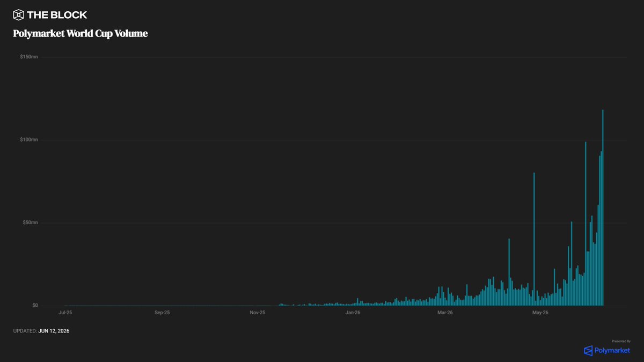The width and height of the screenshot is (644, 362).
Task: Click the Presented By caption
Action: pos(621,341)
